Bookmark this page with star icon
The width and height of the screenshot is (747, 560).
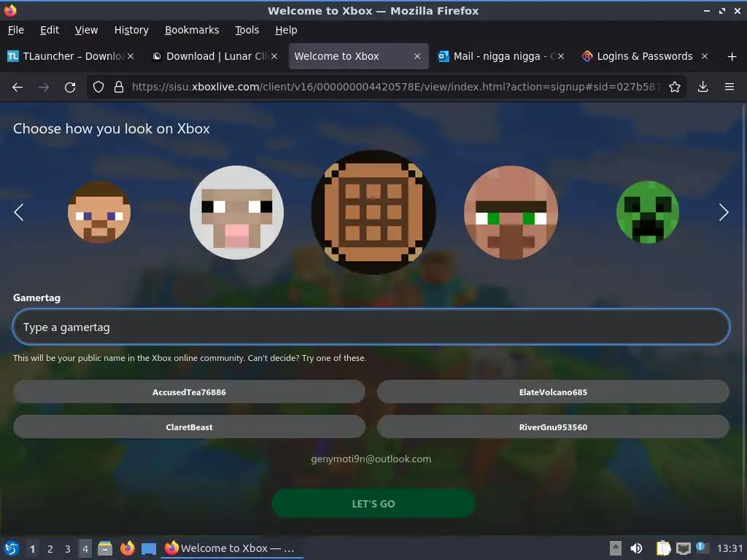pyautogui.click(x=675, y=87)
